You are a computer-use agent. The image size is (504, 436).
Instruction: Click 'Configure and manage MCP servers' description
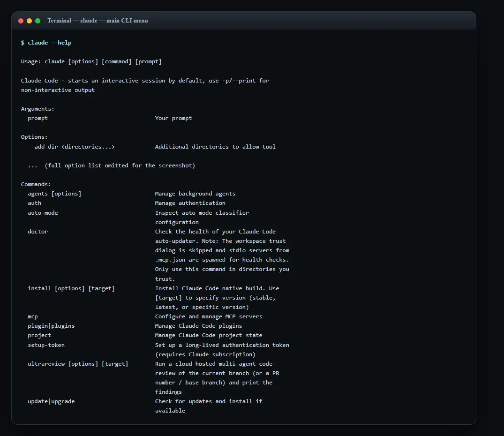tap(208, 316)
